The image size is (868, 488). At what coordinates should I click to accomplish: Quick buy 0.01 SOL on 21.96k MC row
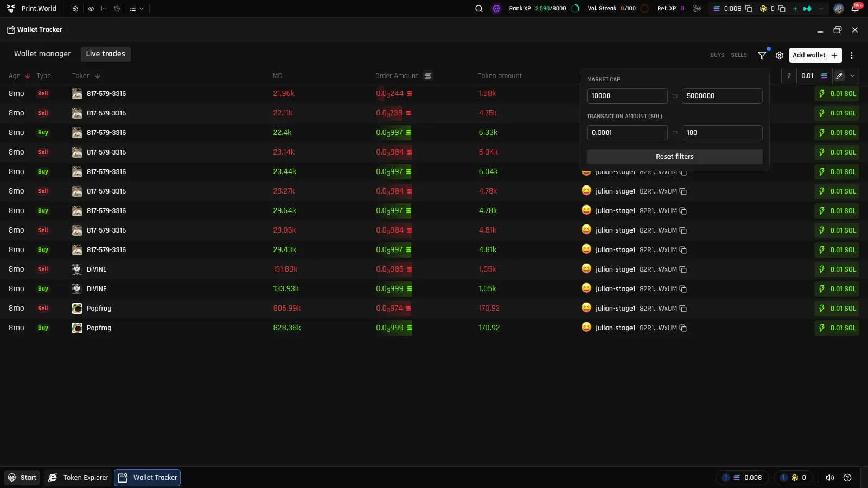[837, 94]
